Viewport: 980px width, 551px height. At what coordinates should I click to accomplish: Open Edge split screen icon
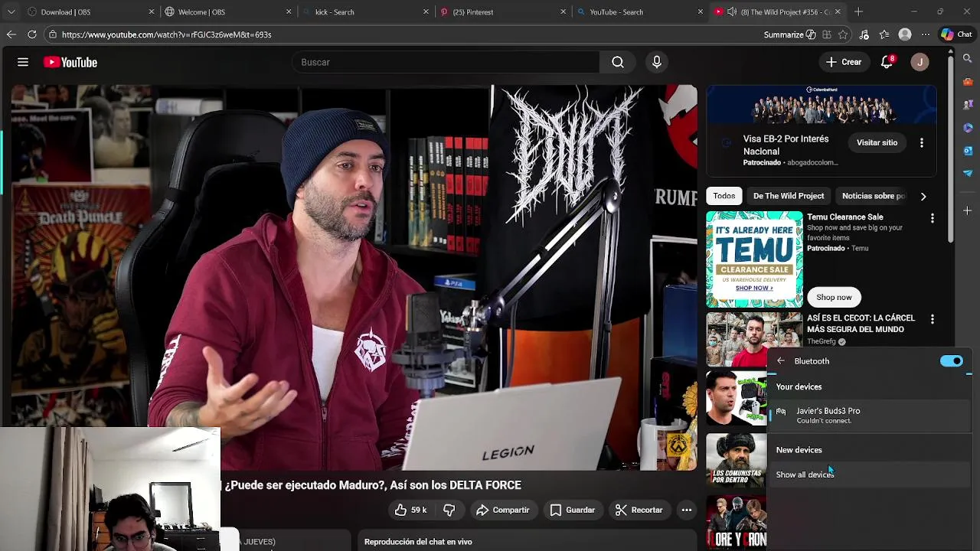827,34
